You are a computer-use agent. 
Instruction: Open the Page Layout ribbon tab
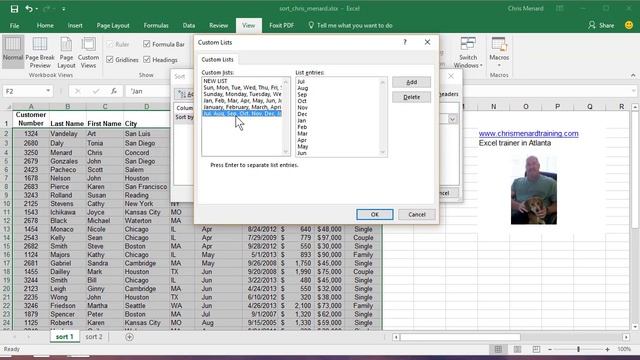click(x=113, y=25)
